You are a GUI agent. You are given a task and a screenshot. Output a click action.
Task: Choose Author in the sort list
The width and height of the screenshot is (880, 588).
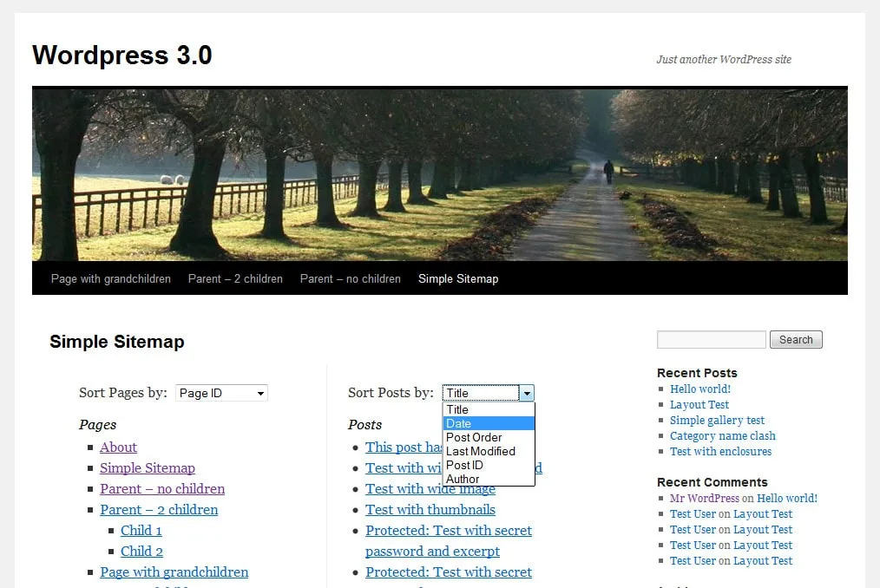point(489,479)
